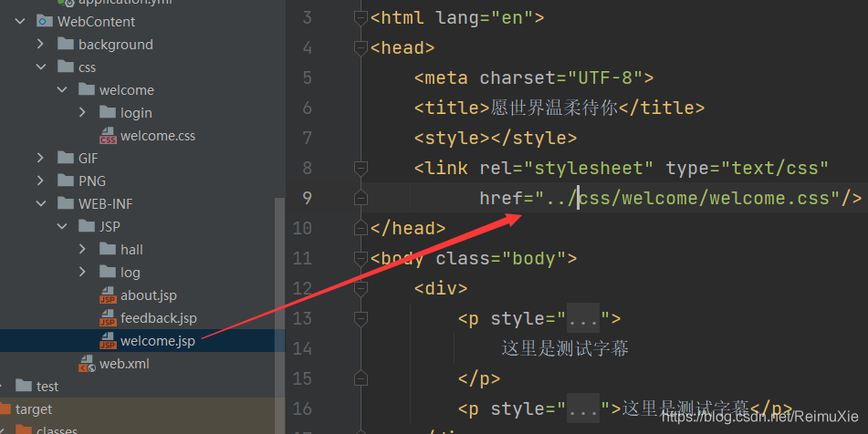The height and width of the screenshot is (434, 868).
Task: Select the WEB-INF folder name
Action: click(106, 203)
